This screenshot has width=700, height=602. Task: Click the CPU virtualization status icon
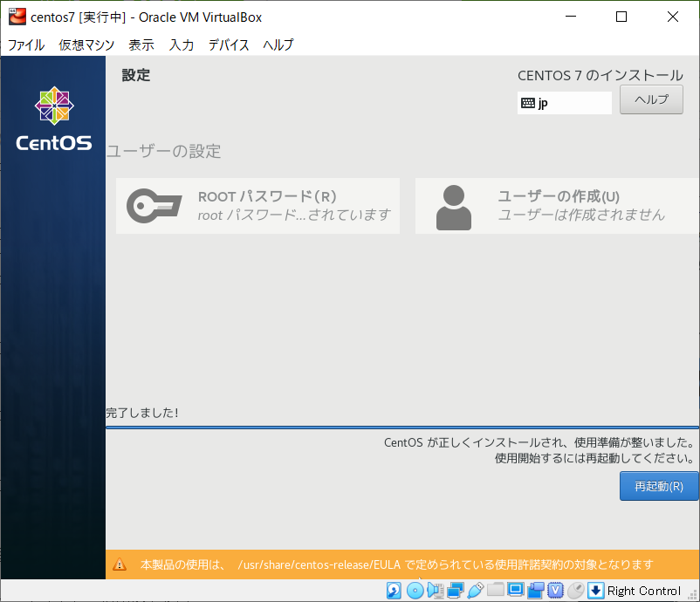(x=555, y=591)
